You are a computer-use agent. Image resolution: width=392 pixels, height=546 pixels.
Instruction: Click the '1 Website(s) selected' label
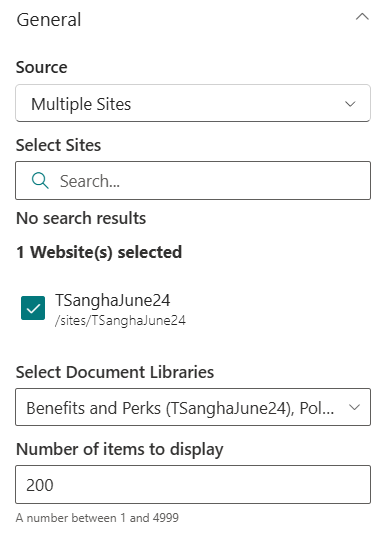click(99, 252)
